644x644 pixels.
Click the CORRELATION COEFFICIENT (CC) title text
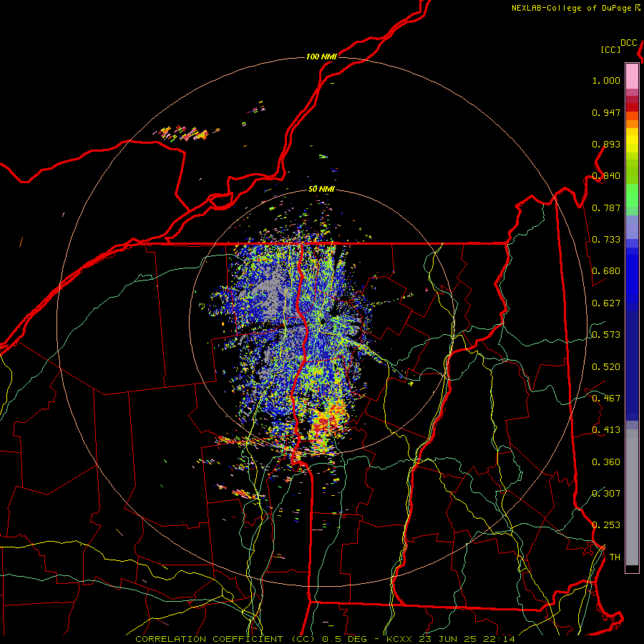[x=225, y=639]
